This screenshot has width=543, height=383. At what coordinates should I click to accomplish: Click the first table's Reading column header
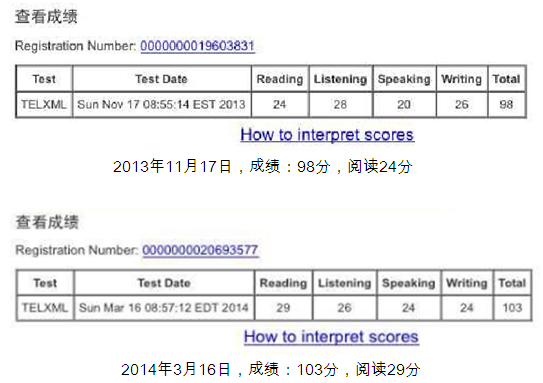pyautogui.click(x=280, y=79)
